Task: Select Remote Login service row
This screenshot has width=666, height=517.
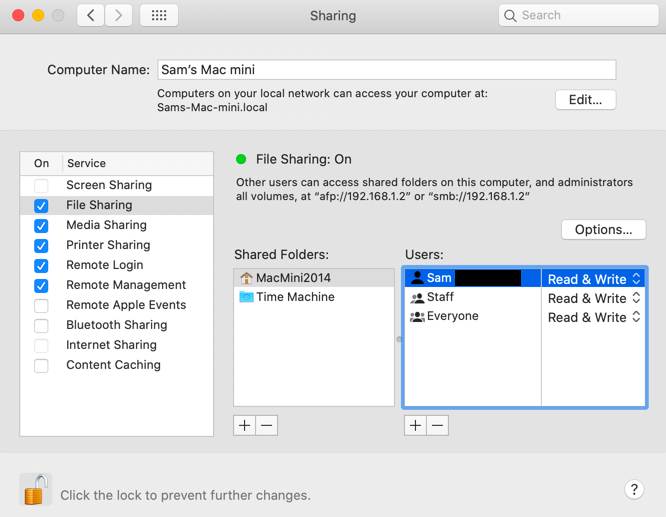Action: point(116,265)
